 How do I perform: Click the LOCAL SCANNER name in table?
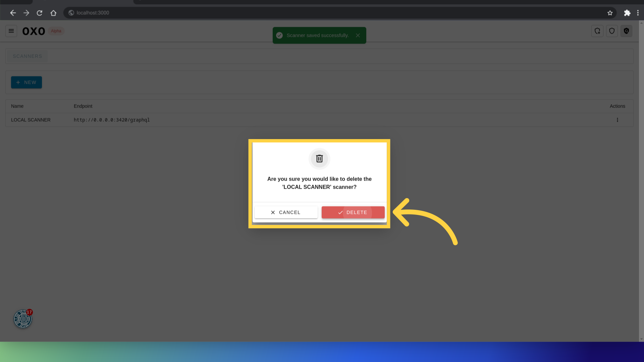31,120
